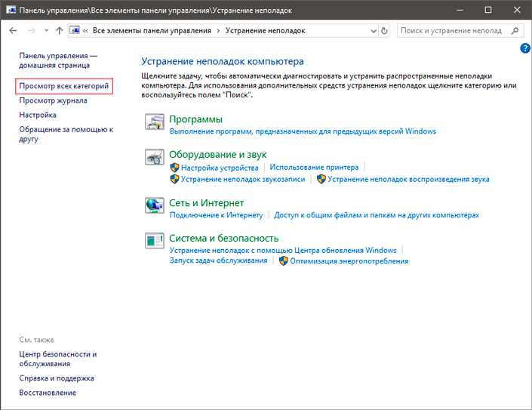Open 'Доступ к общим файлам и папкам' link

click(377, 215)
